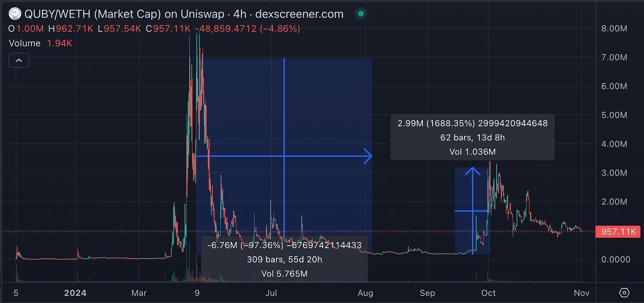
Task: Click the C957.11K close value
Action: 167,29
